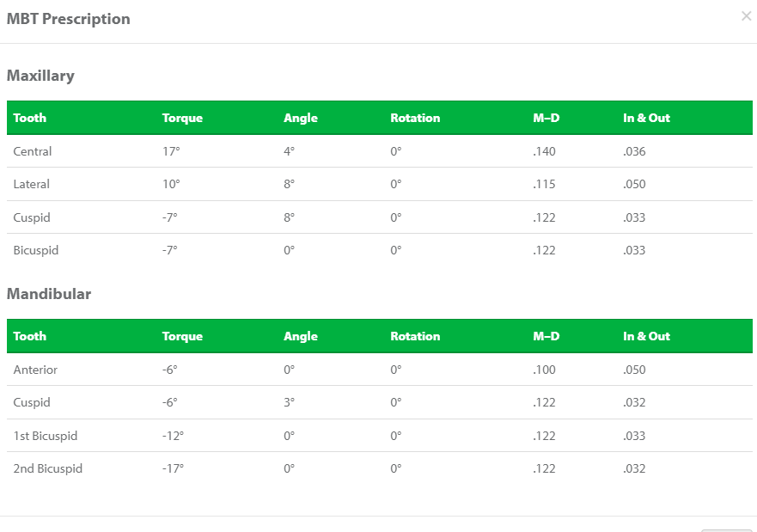Click the Maxillary In & Out header
Screen dimensions: 757x532
646,118
